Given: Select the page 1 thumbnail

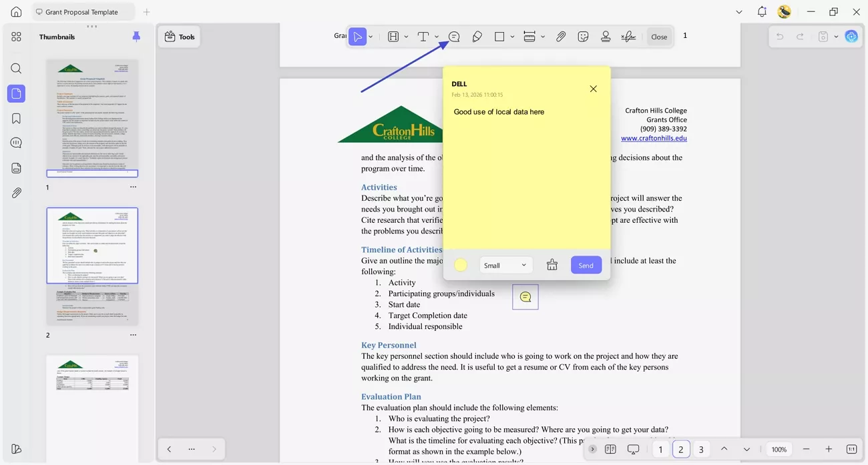Looking at the screenshot, I should (x=92, y=117).
